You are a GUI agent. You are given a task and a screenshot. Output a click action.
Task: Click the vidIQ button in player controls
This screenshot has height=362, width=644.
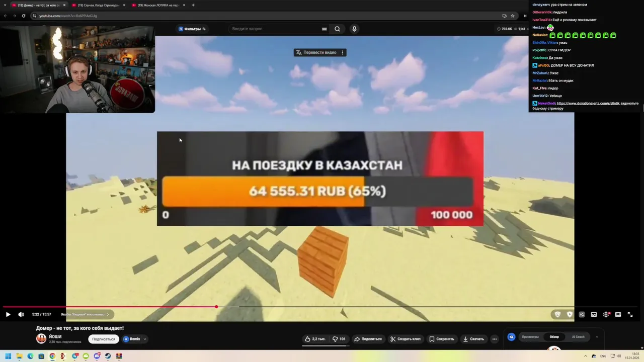coord(582,314)
